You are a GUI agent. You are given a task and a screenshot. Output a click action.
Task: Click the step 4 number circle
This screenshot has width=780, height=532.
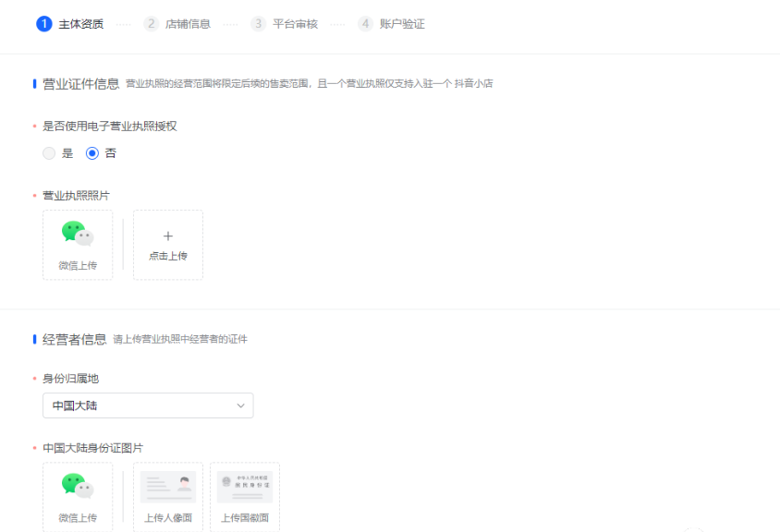point(366,24)
